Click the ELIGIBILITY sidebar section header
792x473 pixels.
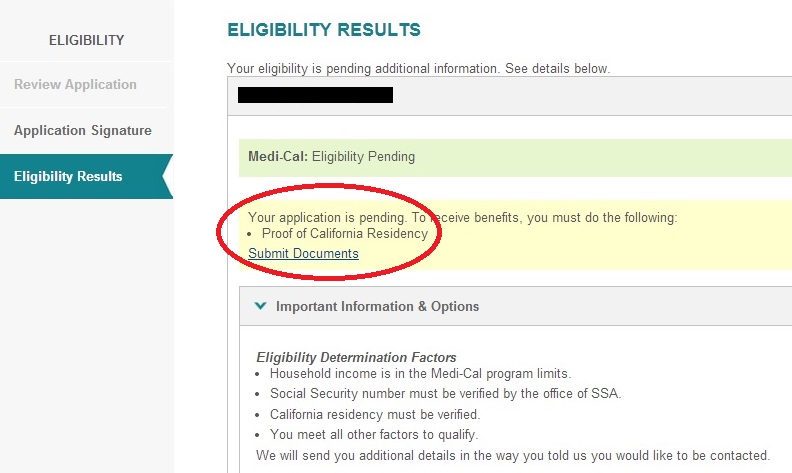tap(86, 41)
